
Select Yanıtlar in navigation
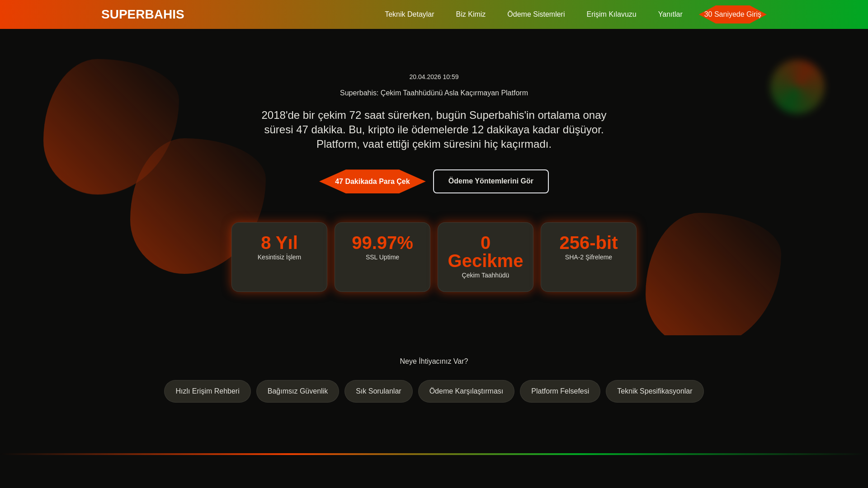(670, 14)
